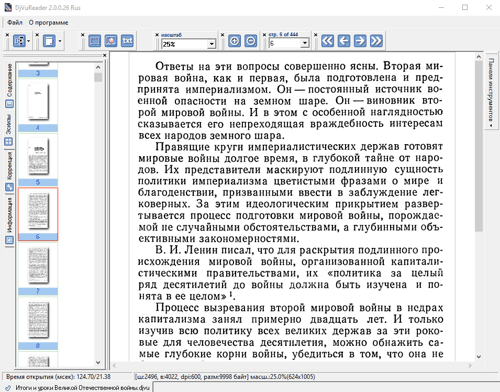Click the thumbnail panel scroll up arrow
The height and width of the screenshot is (392, 500).
pyautogui.click(x=98, y=67)
